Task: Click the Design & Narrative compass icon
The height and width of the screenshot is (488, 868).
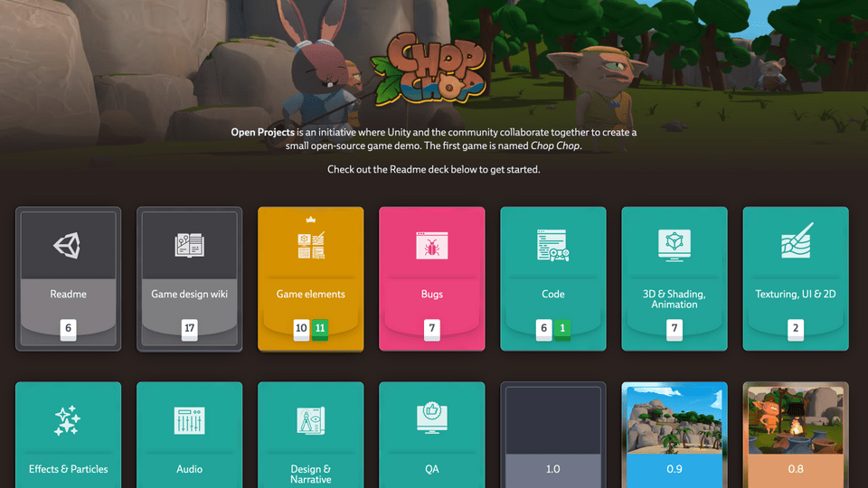Action: click(310, 420)
